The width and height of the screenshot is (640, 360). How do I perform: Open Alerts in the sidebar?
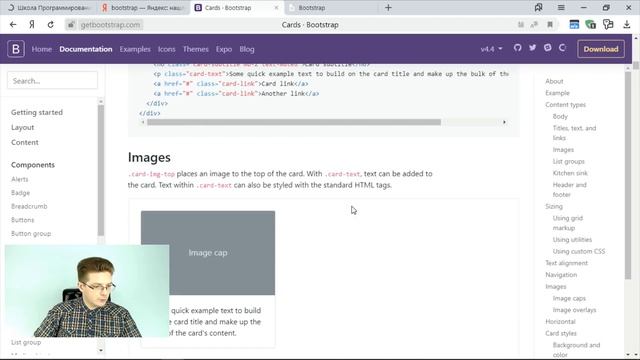(20, 179)
